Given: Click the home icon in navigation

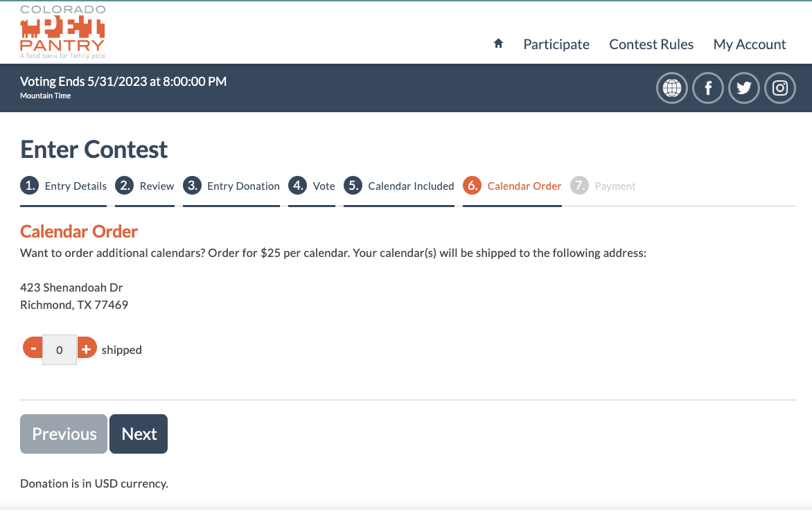Looking at the screenshot, I should point(498,44).
